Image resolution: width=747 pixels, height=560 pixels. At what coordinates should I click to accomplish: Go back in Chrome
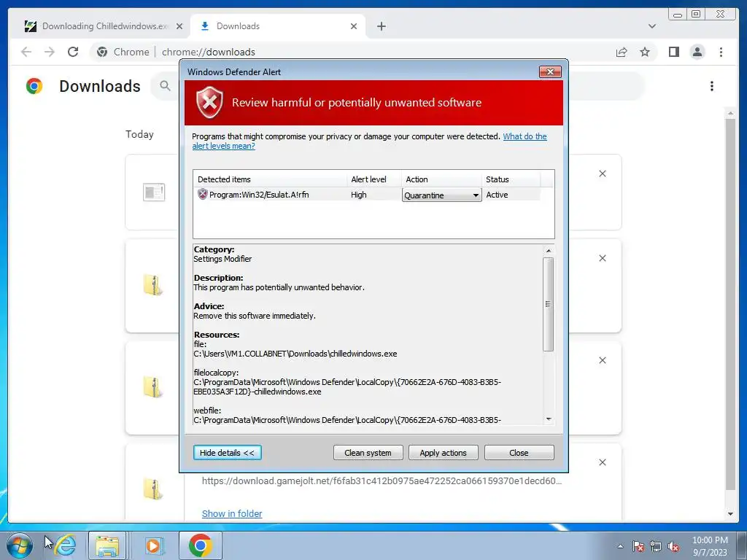pyautogui.click(x=26, y=52)
